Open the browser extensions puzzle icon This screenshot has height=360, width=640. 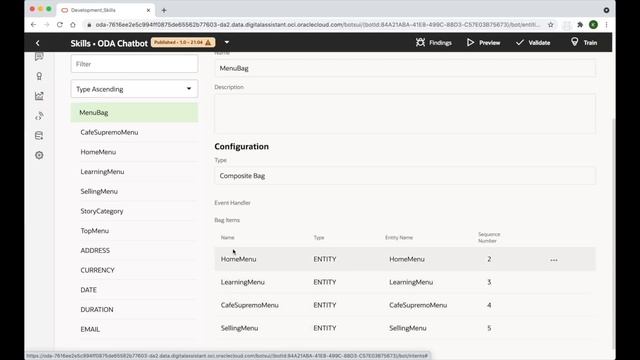tap(580, 25)
